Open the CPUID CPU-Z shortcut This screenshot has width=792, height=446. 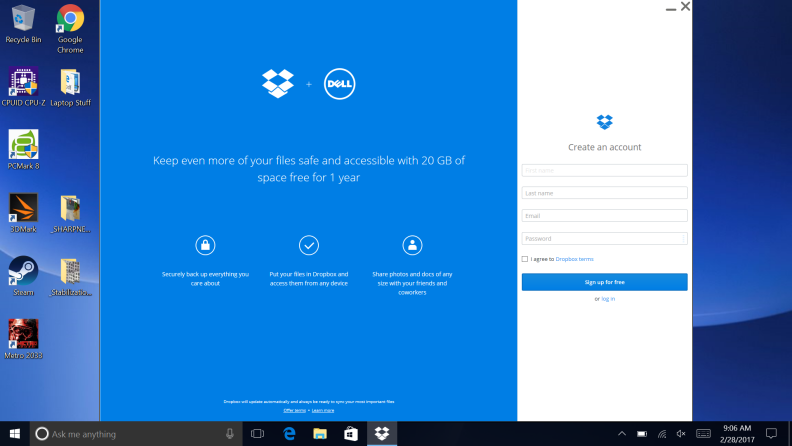pyautogui.click(x=23, y=87)
